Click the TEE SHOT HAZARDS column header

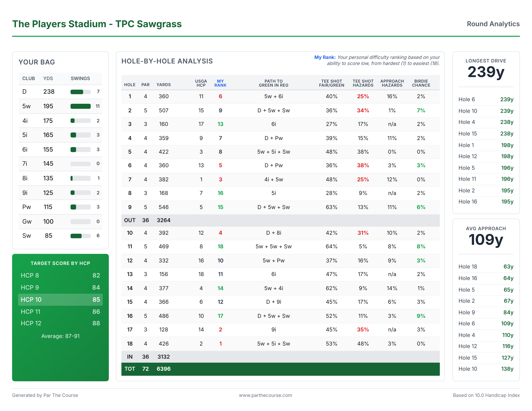[363, 83]
